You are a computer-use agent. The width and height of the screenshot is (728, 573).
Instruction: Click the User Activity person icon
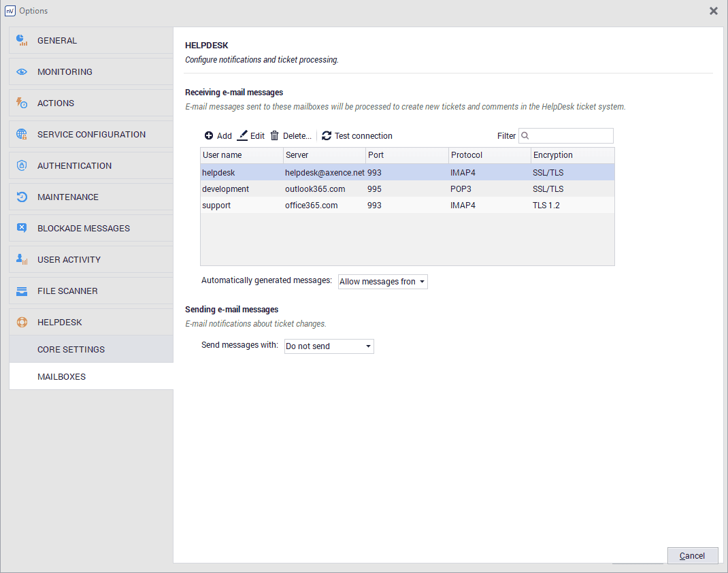(22, 259)
